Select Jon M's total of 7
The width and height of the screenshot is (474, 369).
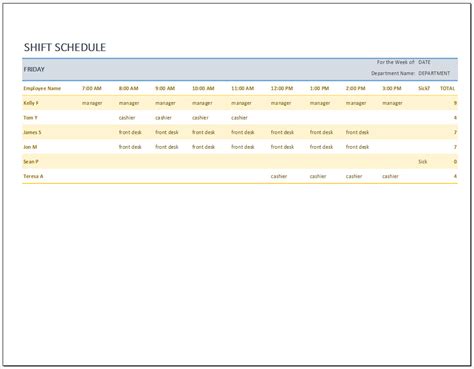click(x=455, y=147)
